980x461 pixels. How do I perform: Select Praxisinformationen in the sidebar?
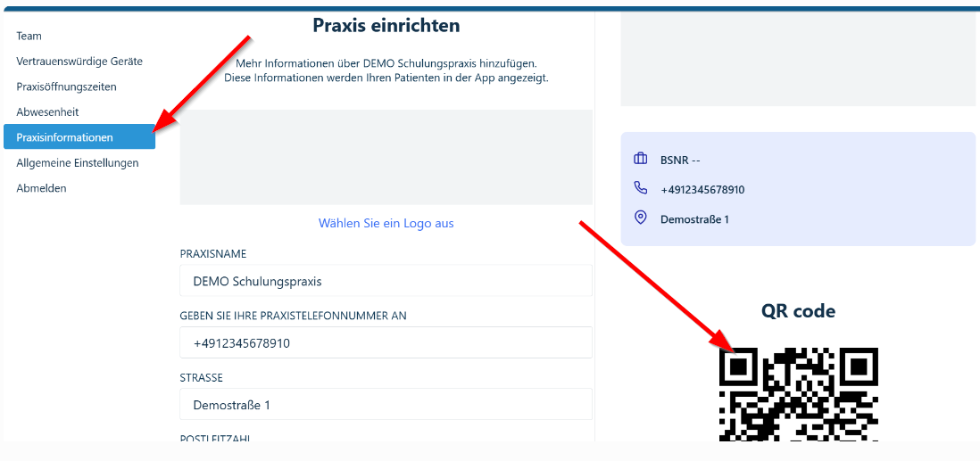(x=79, y=136)
